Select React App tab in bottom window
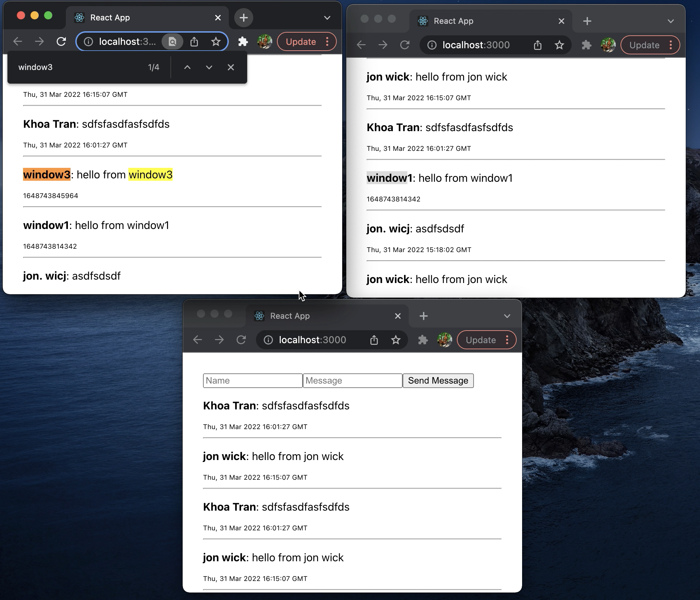Viewport: 700px width, 600px height. coord(327,316)
